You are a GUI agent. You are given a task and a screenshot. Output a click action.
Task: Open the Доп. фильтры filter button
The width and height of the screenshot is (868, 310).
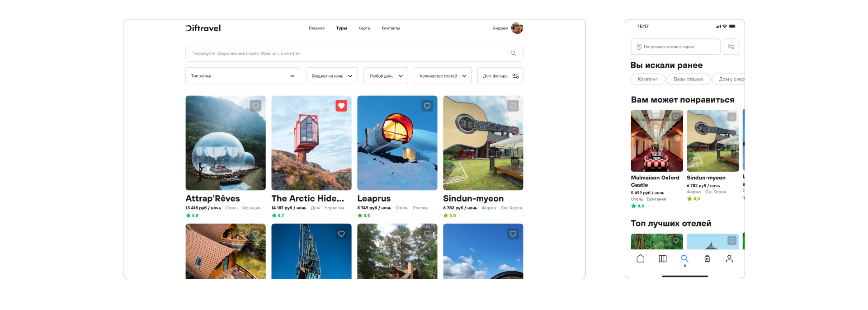(x=500, y=76)
